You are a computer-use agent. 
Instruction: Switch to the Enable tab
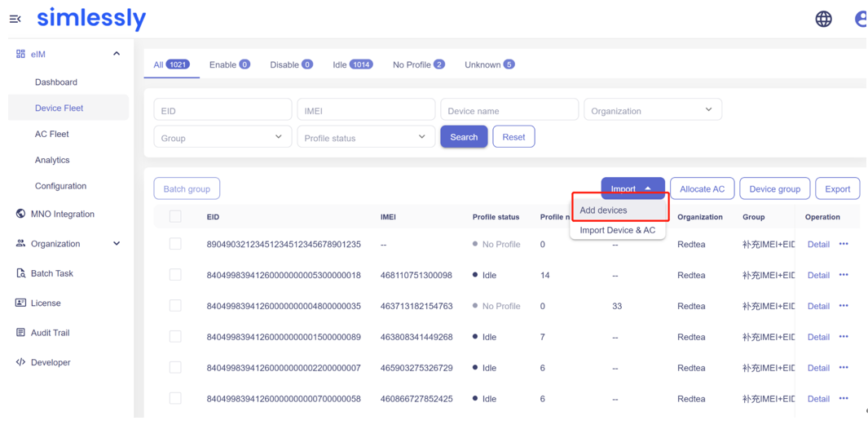[230, 64]
